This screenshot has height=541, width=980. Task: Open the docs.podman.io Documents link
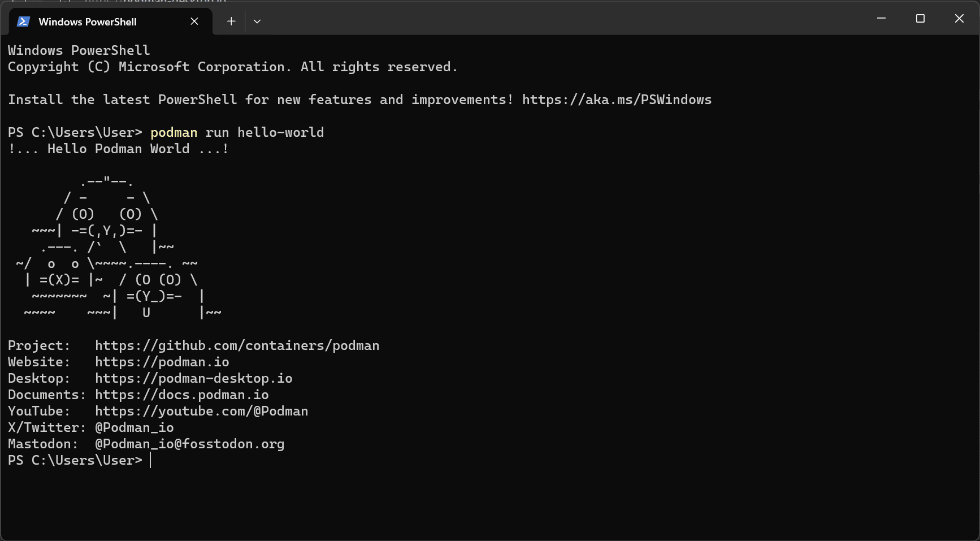click(x=182, y=395)
